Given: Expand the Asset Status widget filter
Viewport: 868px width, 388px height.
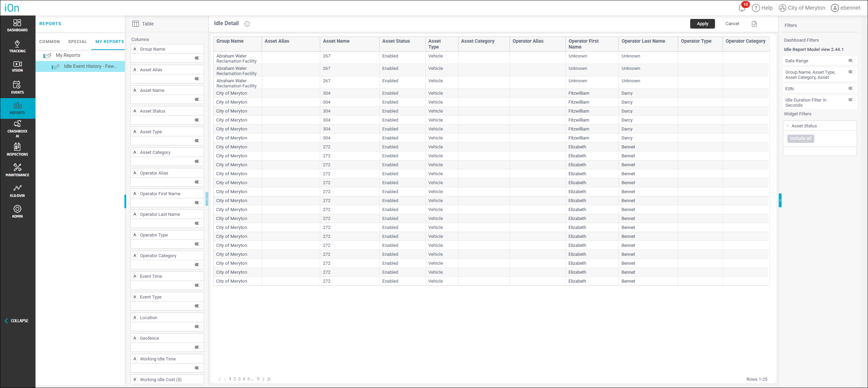Looking at the screenshot, I should coord(788,126).
